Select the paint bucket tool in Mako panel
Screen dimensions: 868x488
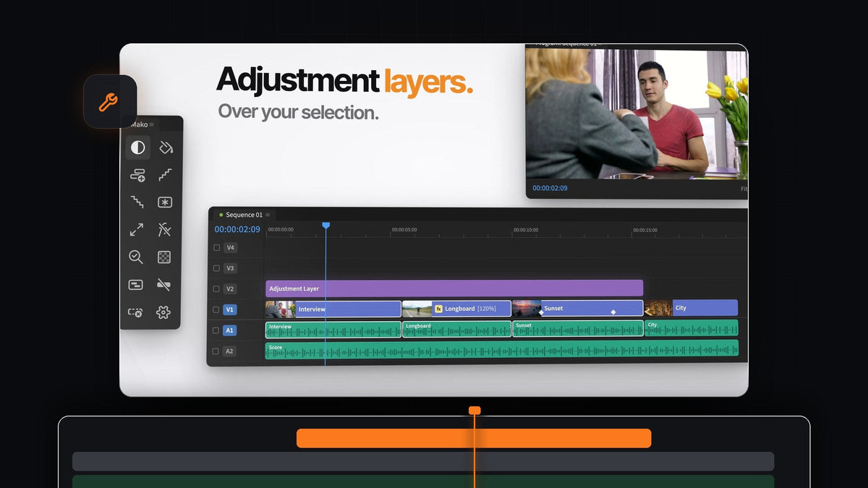point(165,147)
